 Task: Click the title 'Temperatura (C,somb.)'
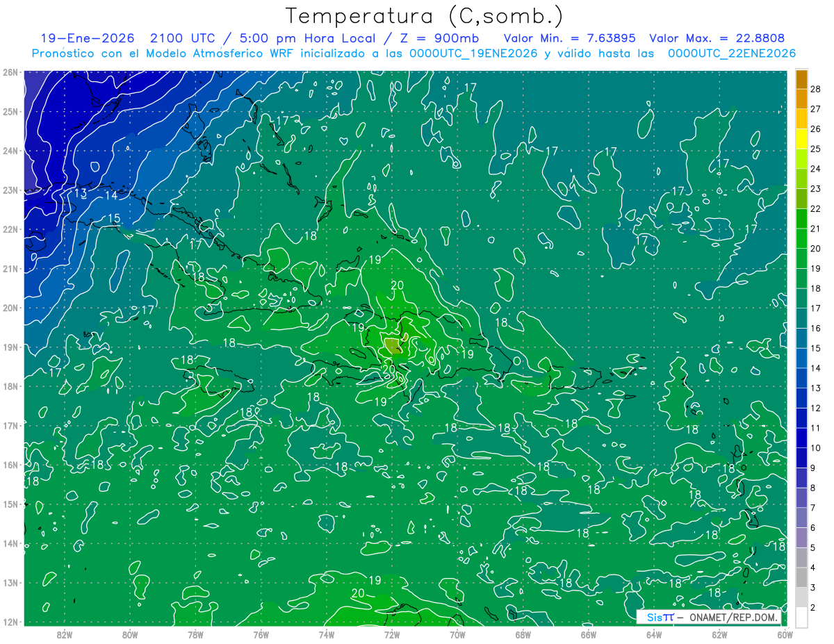(425, 17)
